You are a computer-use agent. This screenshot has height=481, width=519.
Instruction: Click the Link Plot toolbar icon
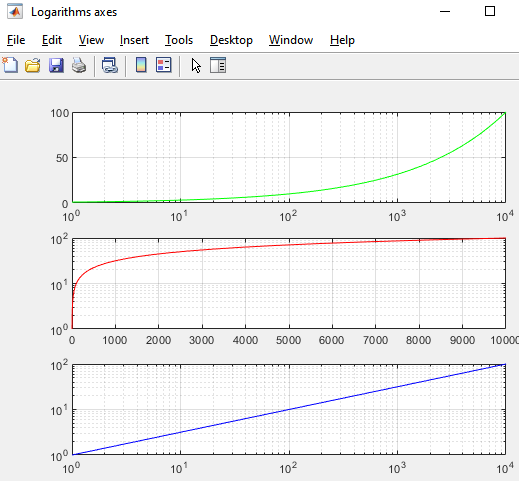click(x=110, y=65)
